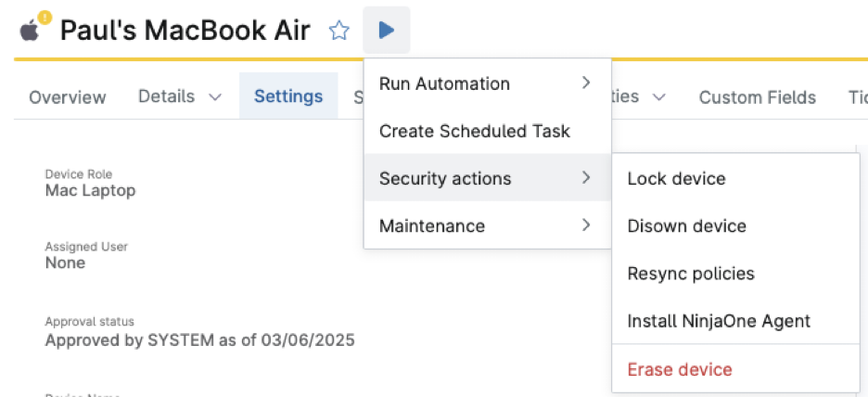Click Resync policies in the submenu
This screenshot has height=397, width=868.
point(690,274)
